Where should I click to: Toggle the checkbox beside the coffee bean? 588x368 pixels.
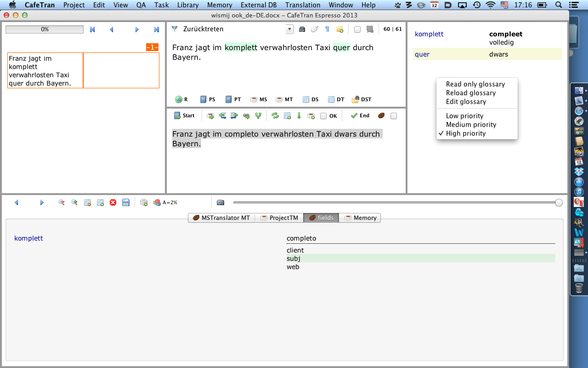[x=394, y=116]
